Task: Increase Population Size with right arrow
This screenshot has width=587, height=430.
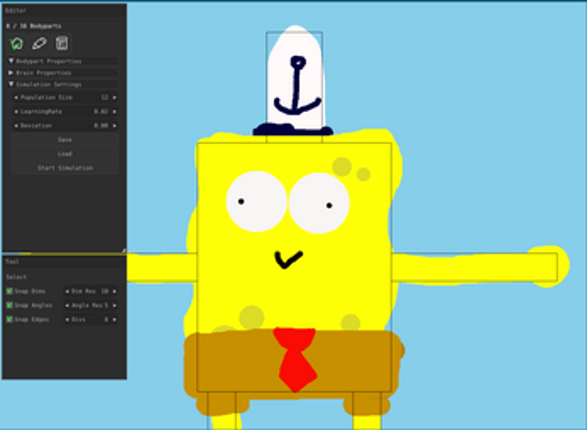Action: click(115, 97)
